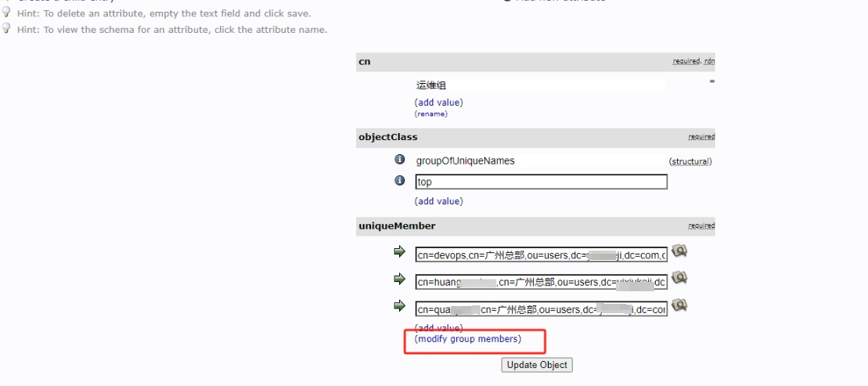The image size is (868, 386).
Task: Click add value under objectClass
Action: tap(438, 201)
